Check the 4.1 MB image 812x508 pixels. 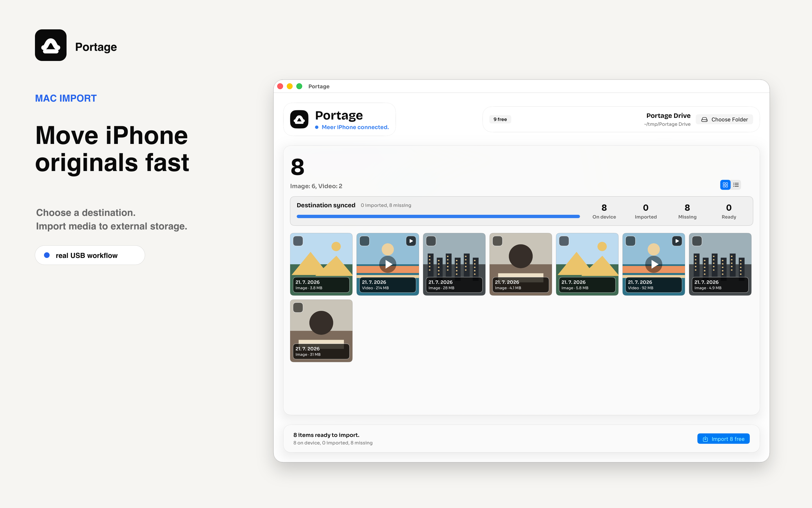coord(497,241)
